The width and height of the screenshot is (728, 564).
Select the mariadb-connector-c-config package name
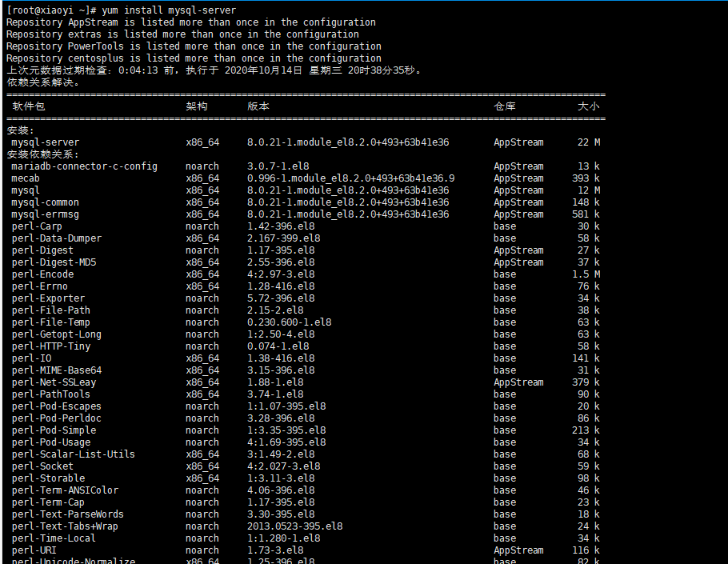(x=84, y=166)
